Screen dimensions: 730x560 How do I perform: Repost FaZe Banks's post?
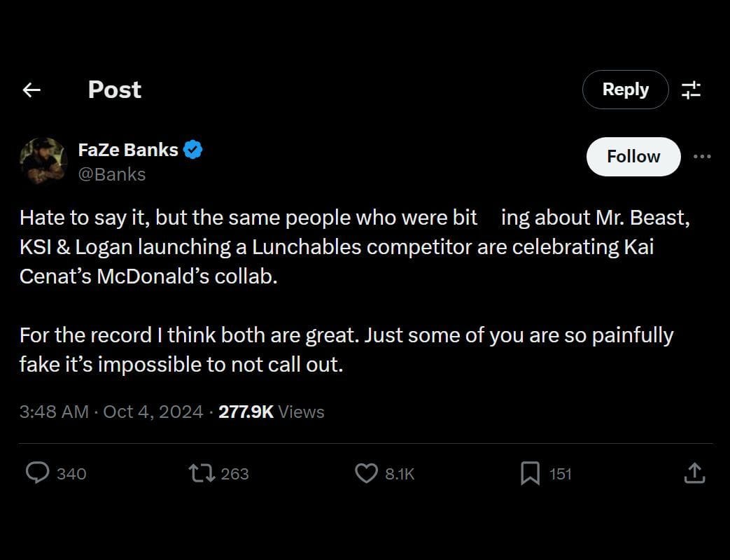click(203, 473)
